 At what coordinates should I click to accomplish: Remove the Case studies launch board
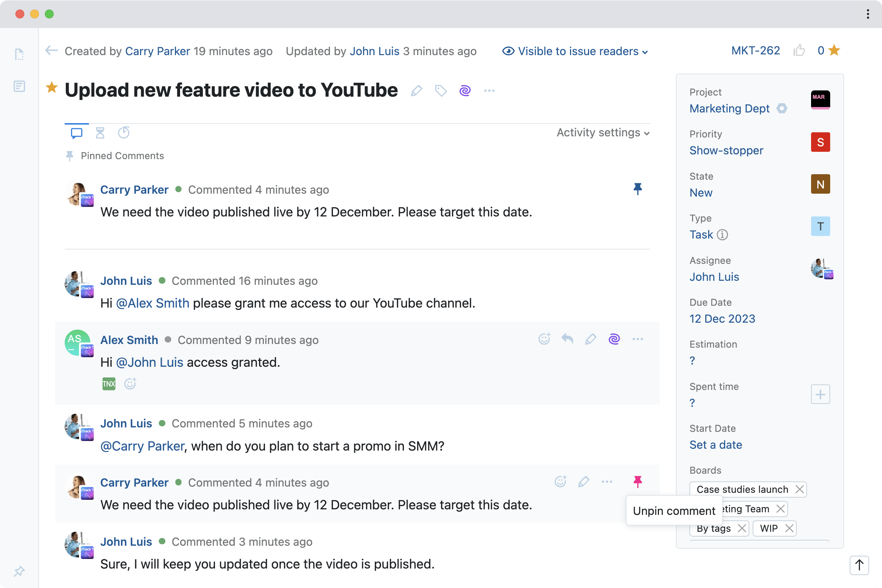[x=800, y=490]
